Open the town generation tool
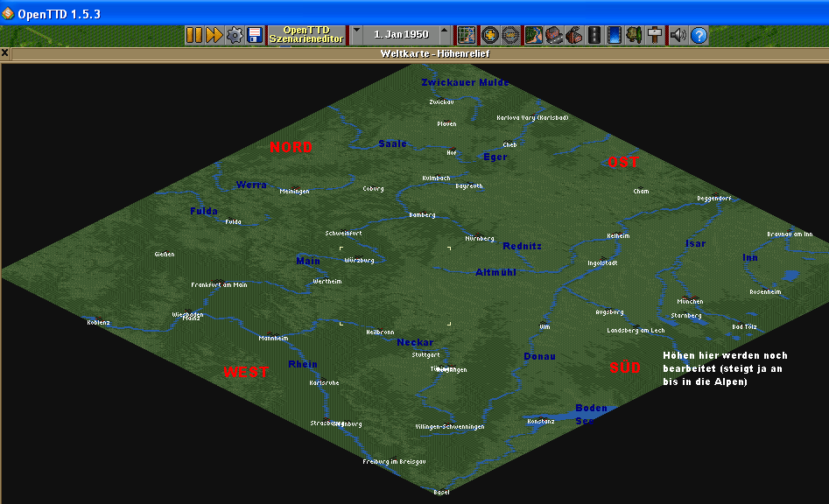Viewport: 829px width, 504px height. [553, 35]
